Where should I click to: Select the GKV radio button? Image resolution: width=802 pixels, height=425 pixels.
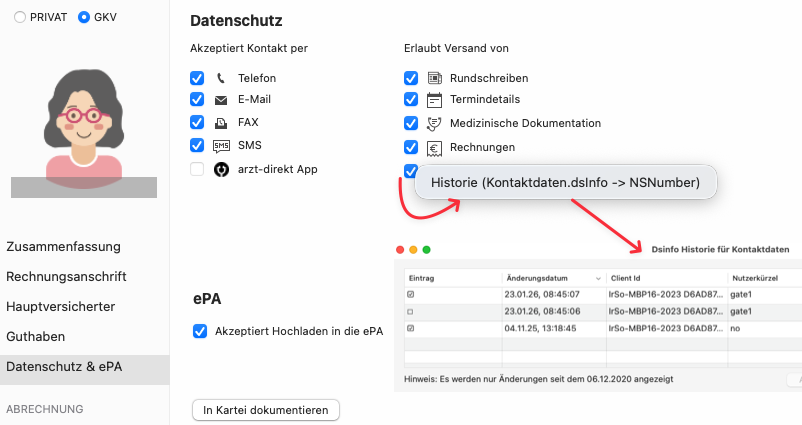coord(83,17)
